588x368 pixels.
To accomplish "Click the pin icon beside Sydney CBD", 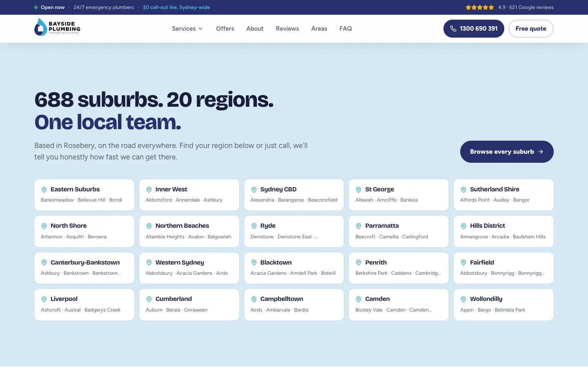I will 254,189.
